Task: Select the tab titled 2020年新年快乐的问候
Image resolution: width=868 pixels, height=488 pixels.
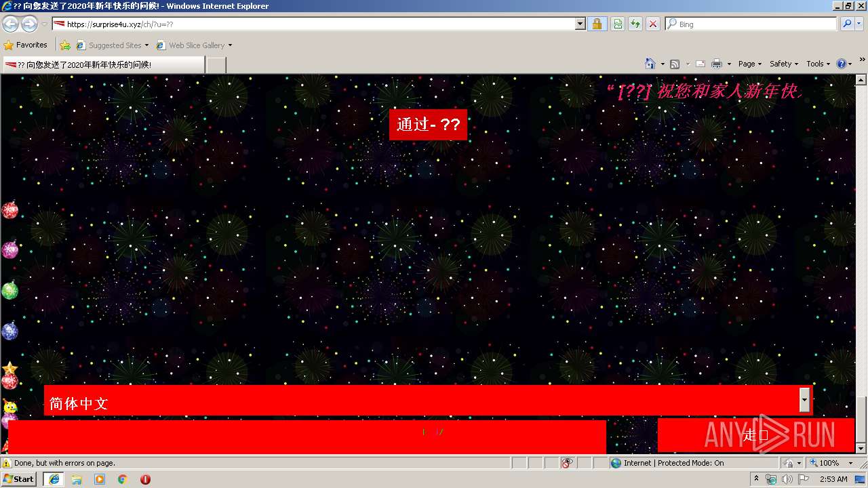Action: point(103,64)
